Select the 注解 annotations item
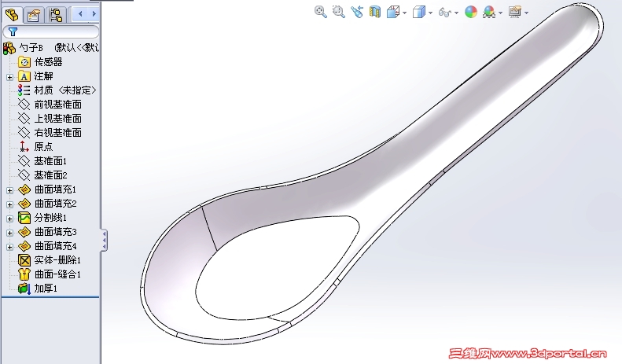The image size is (622, 364). [43, 76]
